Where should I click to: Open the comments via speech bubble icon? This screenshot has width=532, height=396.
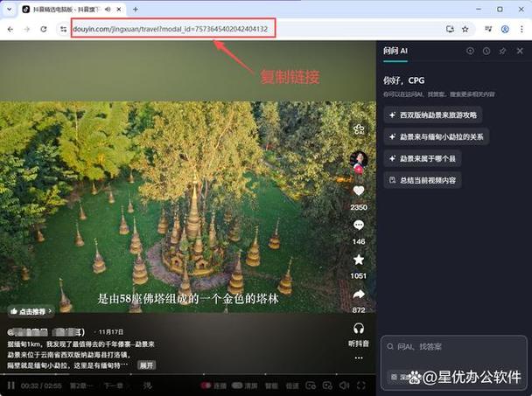click(358, 225)
